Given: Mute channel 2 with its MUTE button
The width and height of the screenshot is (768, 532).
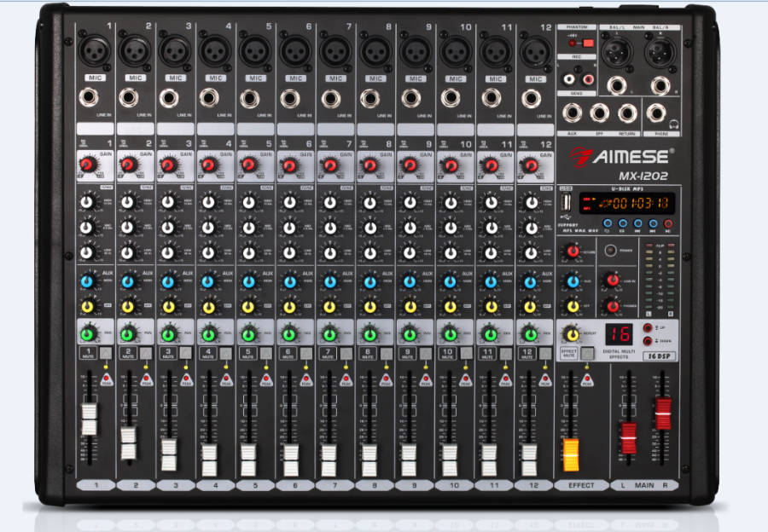Looking at the screenshot, I should tap(145, 353).
